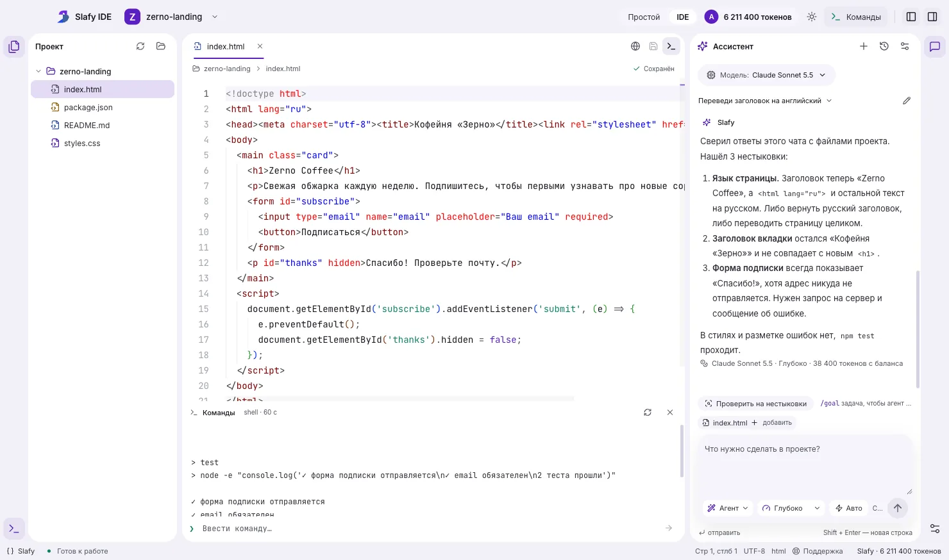Open the Агент mode dropdown
The height and width of the screenshot is (560, 949).
pyautogui.click(x=728, y=508)
